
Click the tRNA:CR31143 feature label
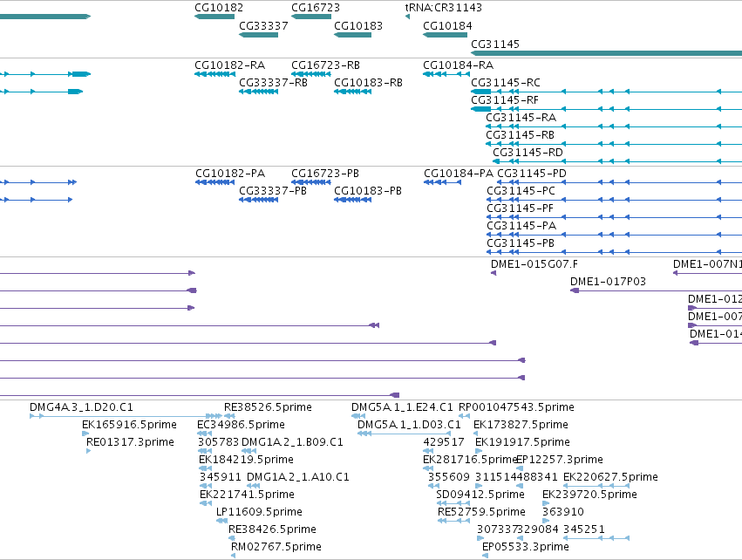tap(444, 8)
